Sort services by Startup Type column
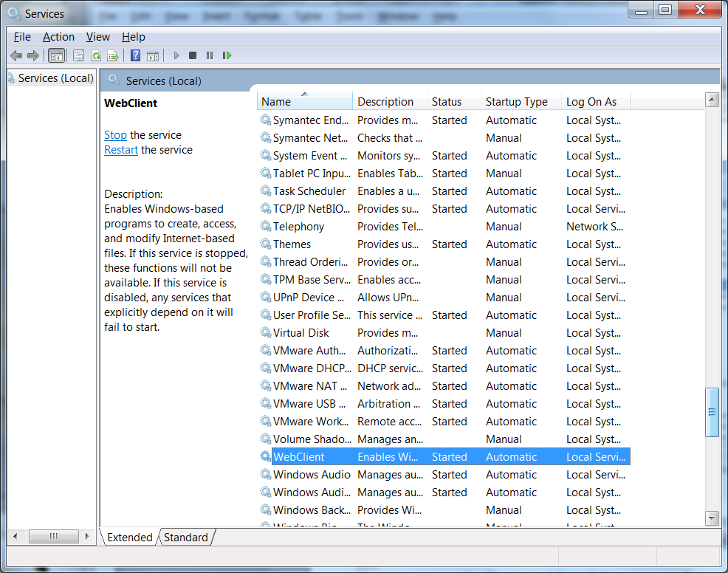 [x=517, y=102]
